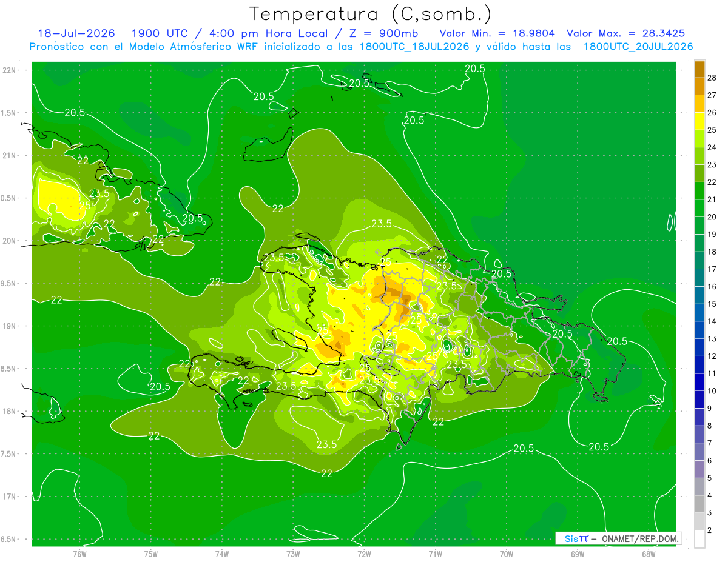Click legend value 15
The width and height of the screenshot is (728, 562).
coord(712,304)
